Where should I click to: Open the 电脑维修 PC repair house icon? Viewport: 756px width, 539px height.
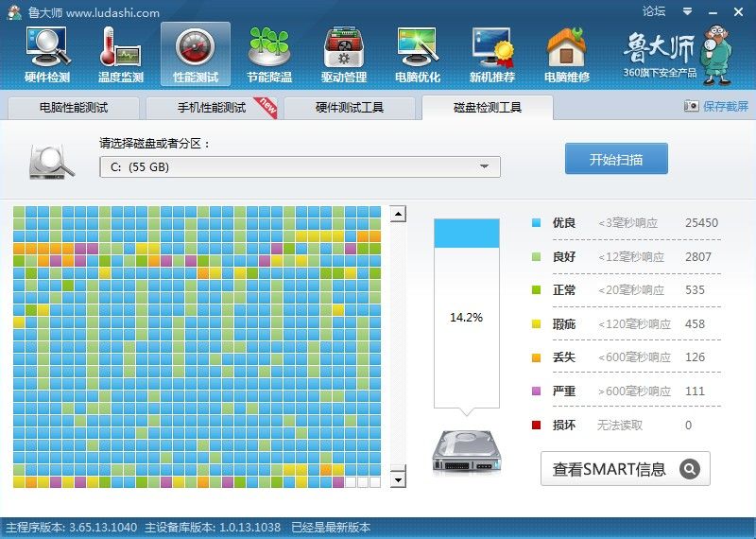click(567, 54)
